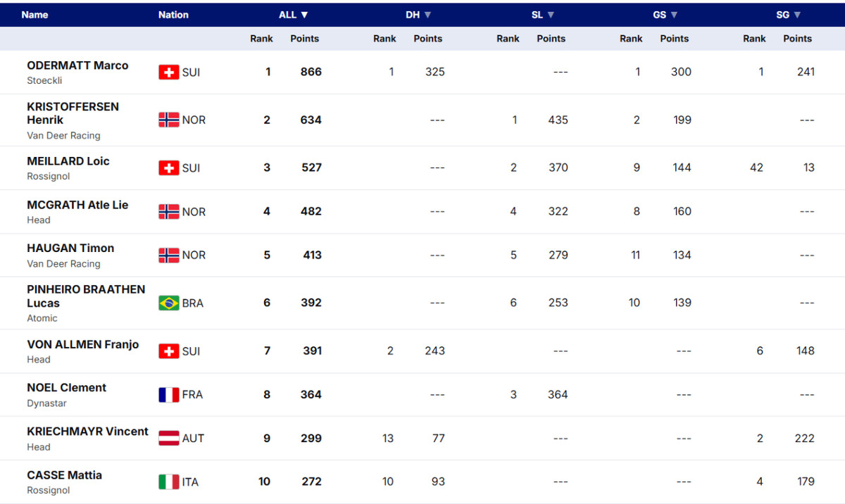Open NOEL Clement athlete link

click(66, 388)
